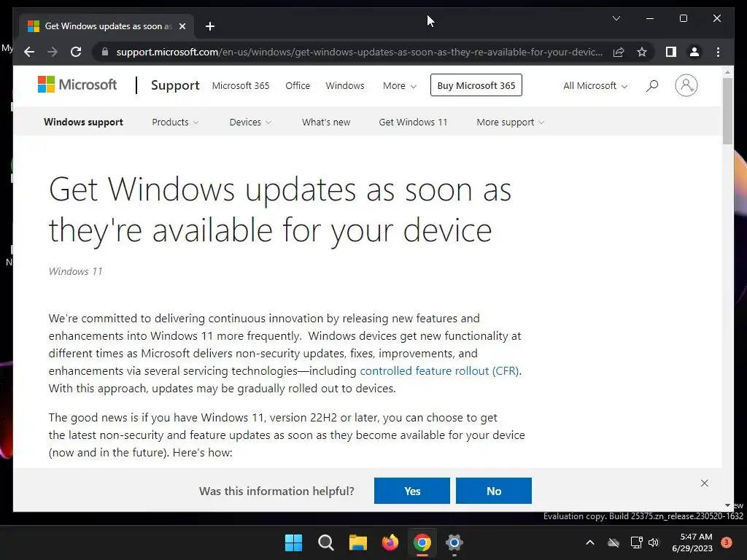Expand the Devices dropdown

251,122
